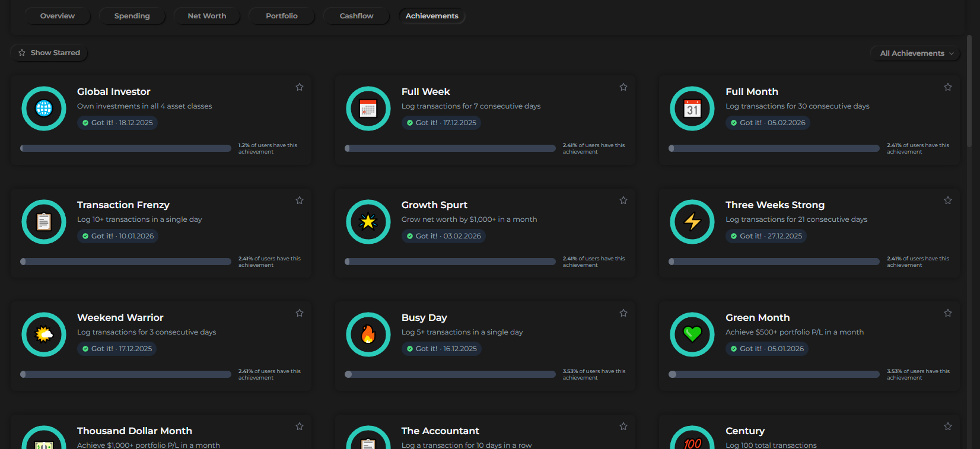This screenshot has width=980, height=449.
Task: Star the Weekend Warrior achievement
Action: point(300,313)
